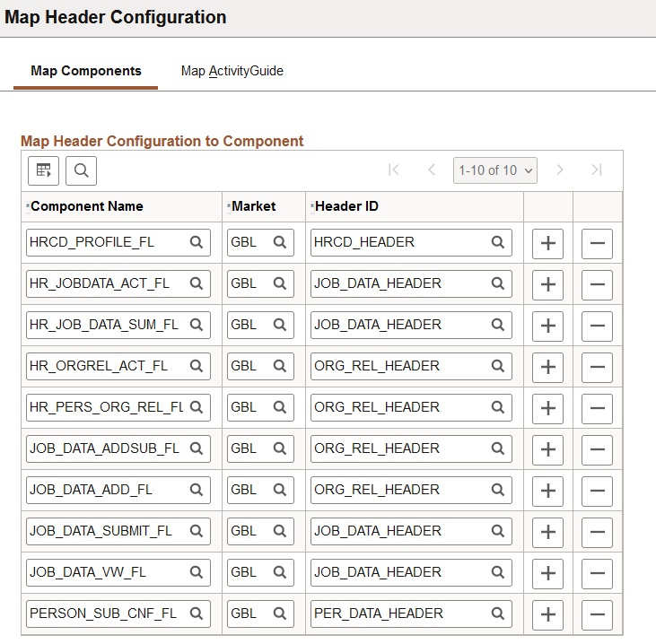Add row after JOB_DATA_ADDSUB_FL
The image size is (656, 644).
(547, 450)
